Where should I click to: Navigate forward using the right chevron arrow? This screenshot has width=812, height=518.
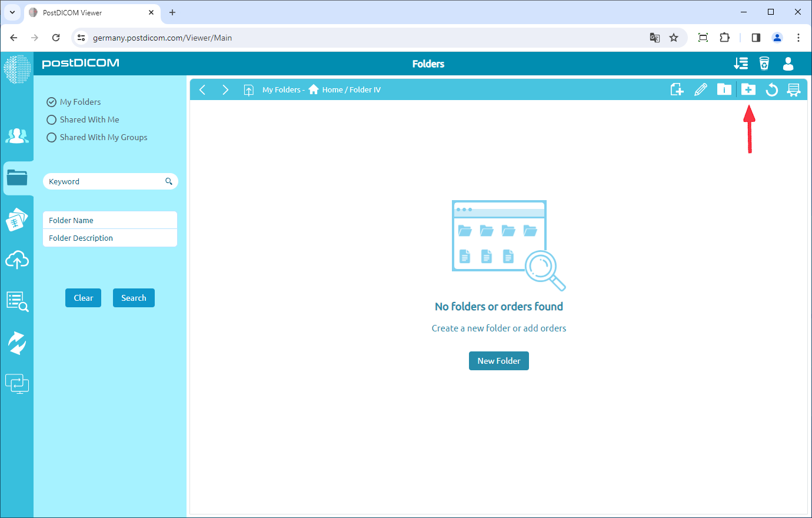[225, 89]
